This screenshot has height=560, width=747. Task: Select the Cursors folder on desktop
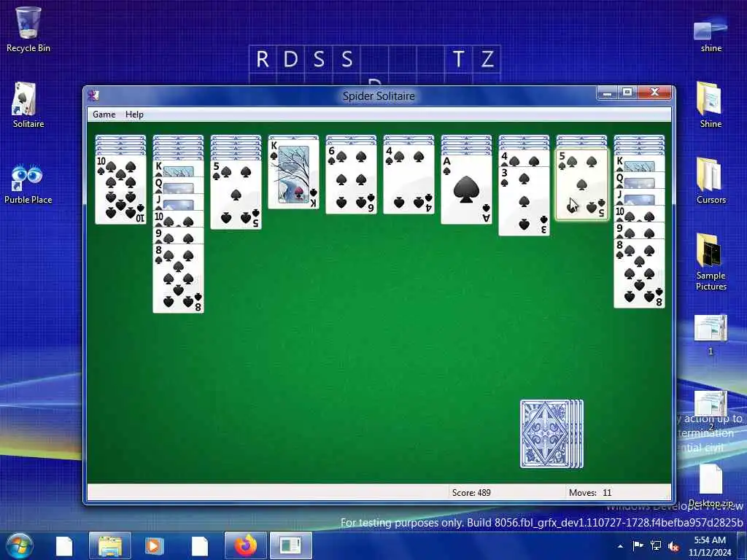click(711, 181)
